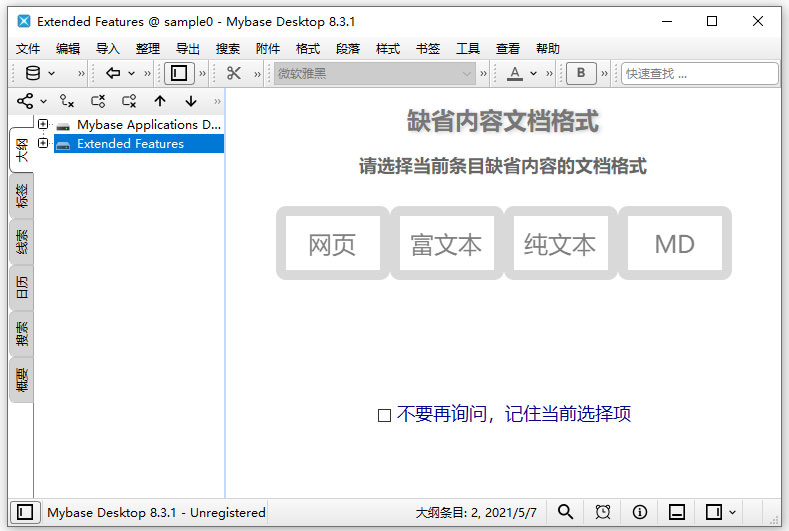Open the font name combo box
789x531 pixels.
coord(374,73)
